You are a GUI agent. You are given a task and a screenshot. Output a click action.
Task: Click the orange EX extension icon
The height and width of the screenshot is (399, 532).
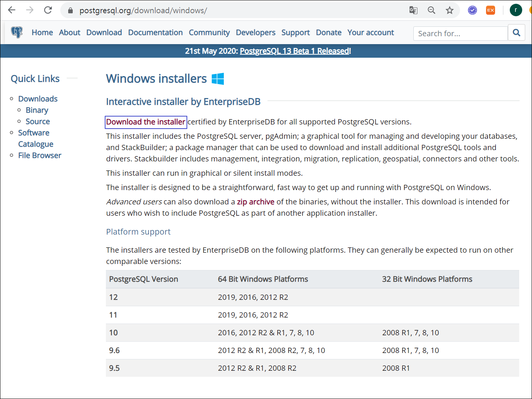(491, 11)
